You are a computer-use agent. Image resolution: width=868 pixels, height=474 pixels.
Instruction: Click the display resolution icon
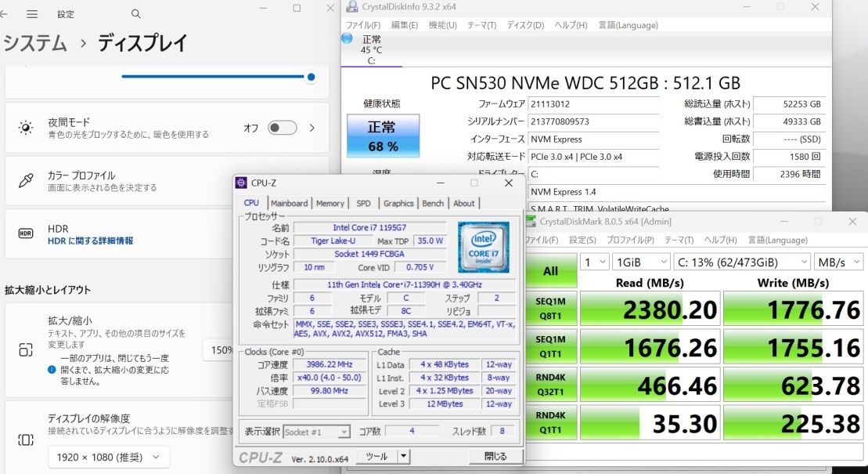pyautogui.click(x=26, y=440)
